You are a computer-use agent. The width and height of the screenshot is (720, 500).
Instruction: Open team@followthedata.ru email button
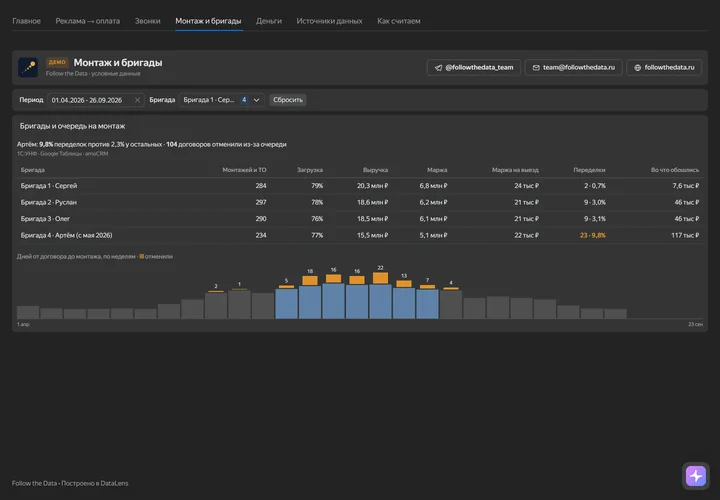[574, 67]
